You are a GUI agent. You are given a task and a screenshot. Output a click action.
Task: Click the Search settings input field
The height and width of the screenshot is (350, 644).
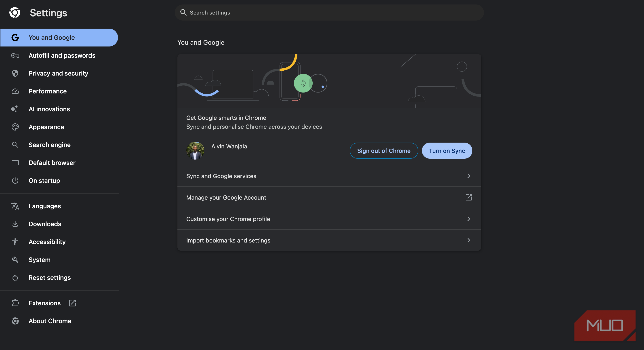(x=329, y=13)
